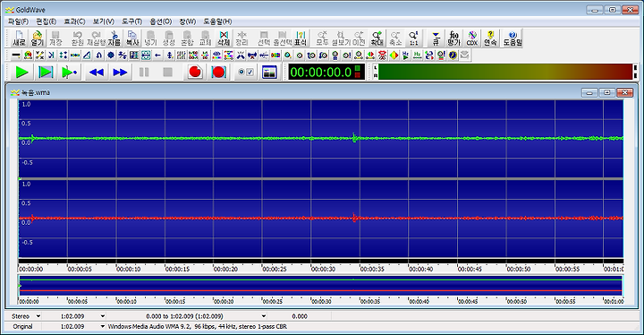Viewport: 644px width, 335px height.
Task: Open the Equalizer filter icon
Action: (181, 55)
